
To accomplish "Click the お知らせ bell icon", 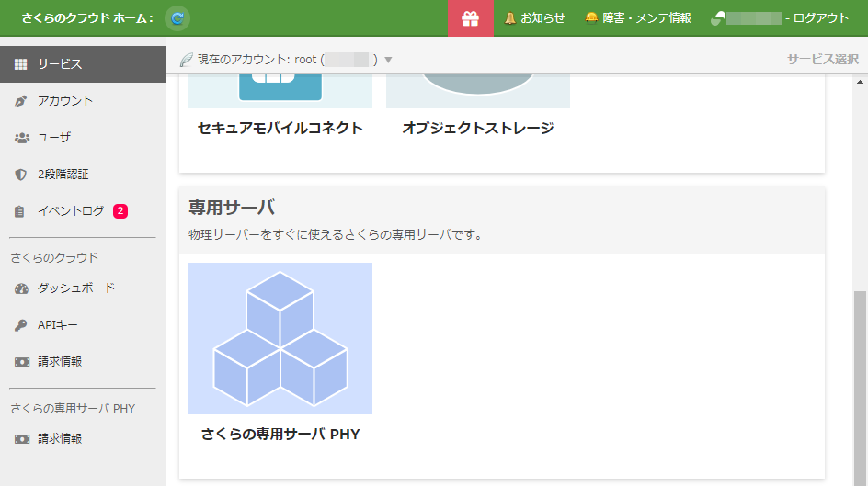I will [x=509, y=18].
